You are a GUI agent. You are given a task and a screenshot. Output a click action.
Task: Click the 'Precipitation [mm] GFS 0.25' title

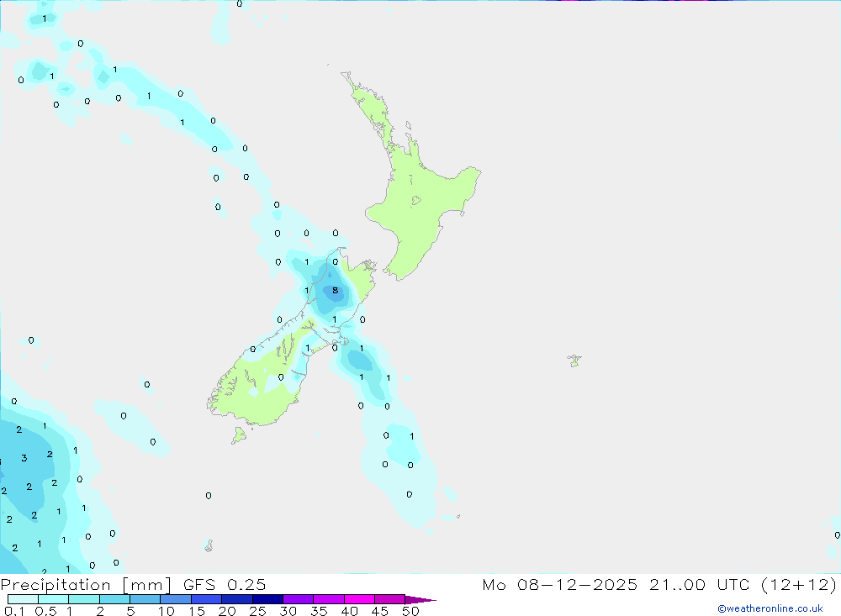point(134,585)
